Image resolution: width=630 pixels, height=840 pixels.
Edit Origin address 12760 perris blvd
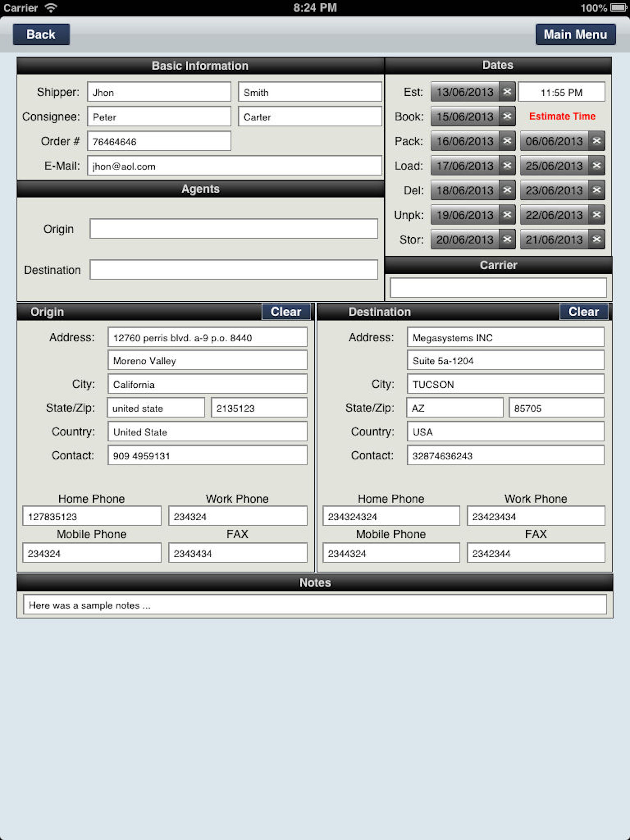click(x=207, y=337)
